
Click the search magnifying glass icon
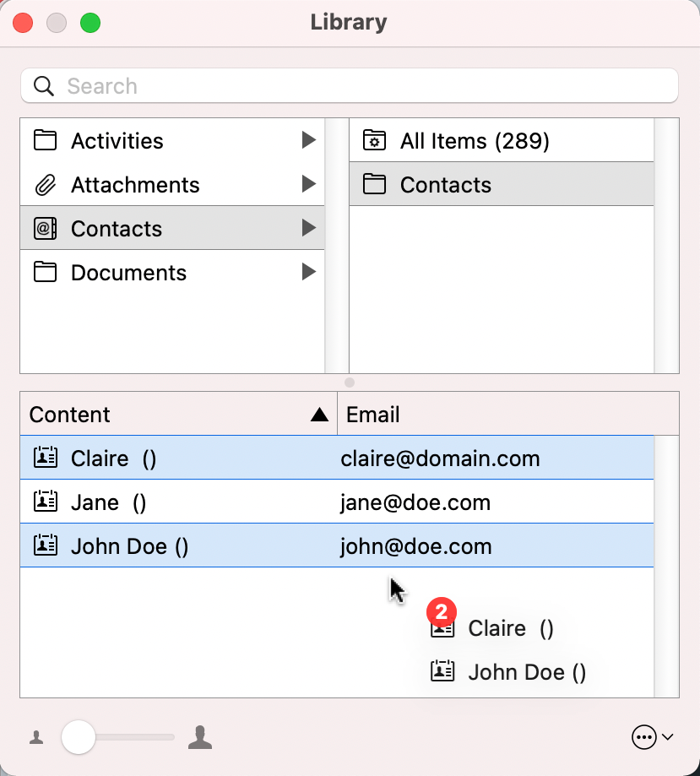point(43,85)
